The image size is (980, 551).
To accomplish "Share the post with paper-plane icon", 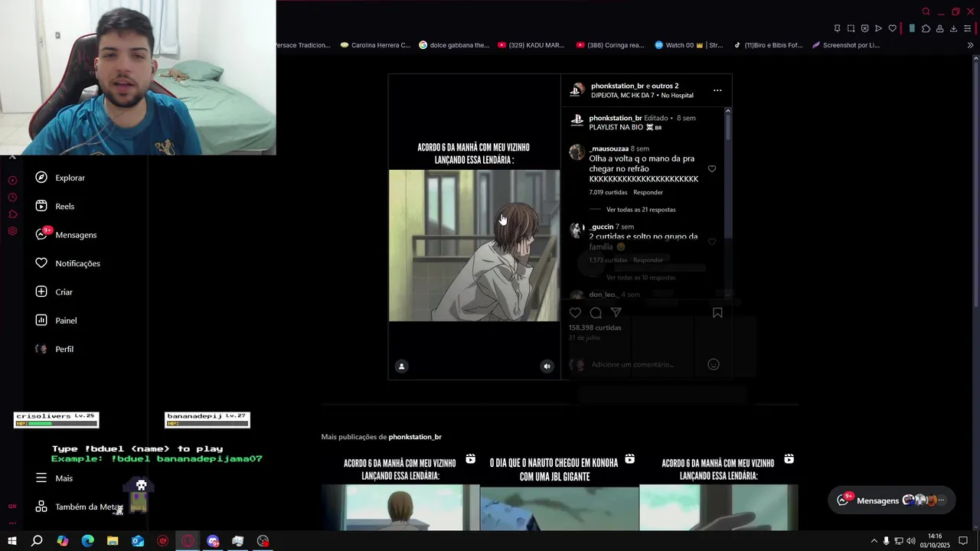I will tap(616, 312).
